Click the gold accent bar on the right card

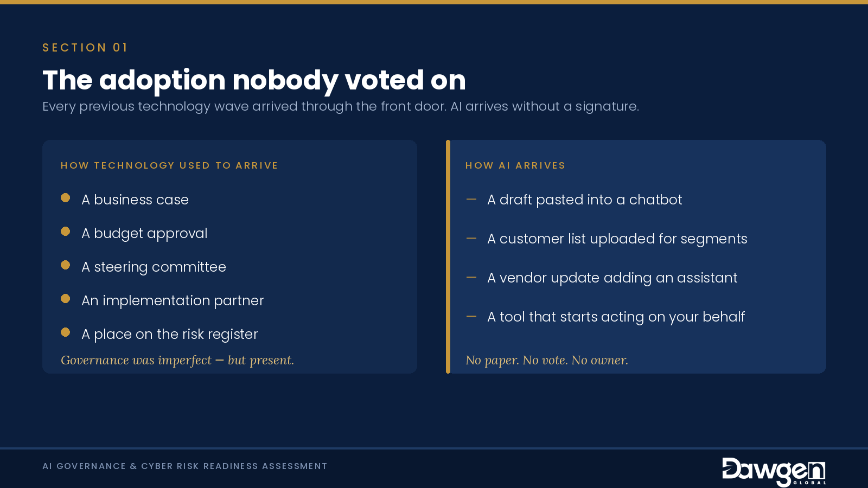pyautogui.click(x=448, y=256)
